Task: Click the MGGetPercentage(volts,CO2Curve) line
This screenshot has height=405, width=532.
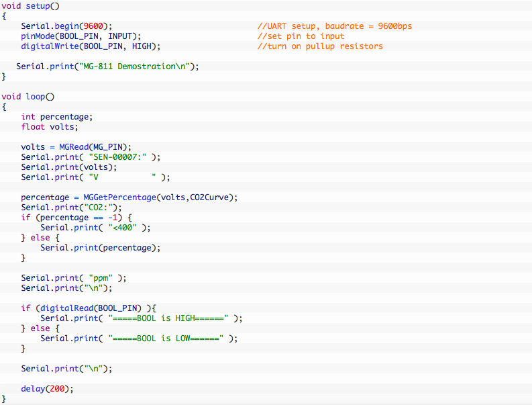Action: pos(129,197)
